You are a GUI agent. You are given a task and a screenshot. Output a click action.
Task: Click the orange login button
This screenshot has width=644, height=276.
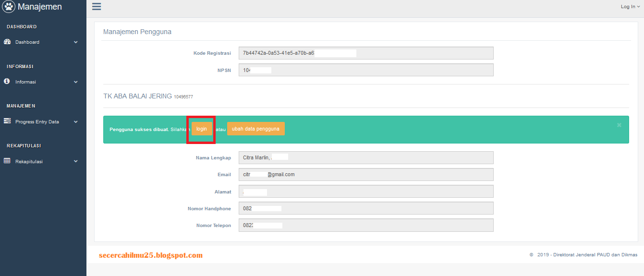coord(202,129)
